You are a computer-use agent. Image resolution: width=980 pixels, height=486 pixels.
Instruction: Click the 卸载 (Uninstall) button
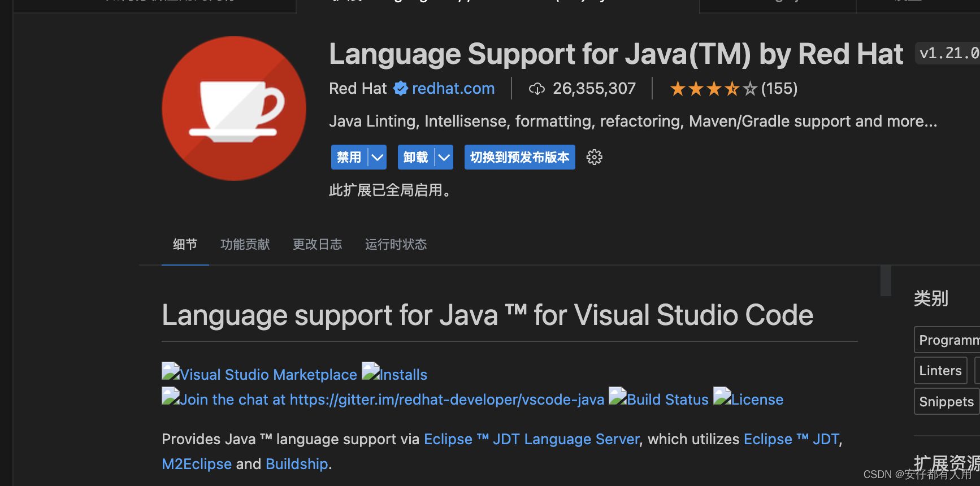(416, 157)
